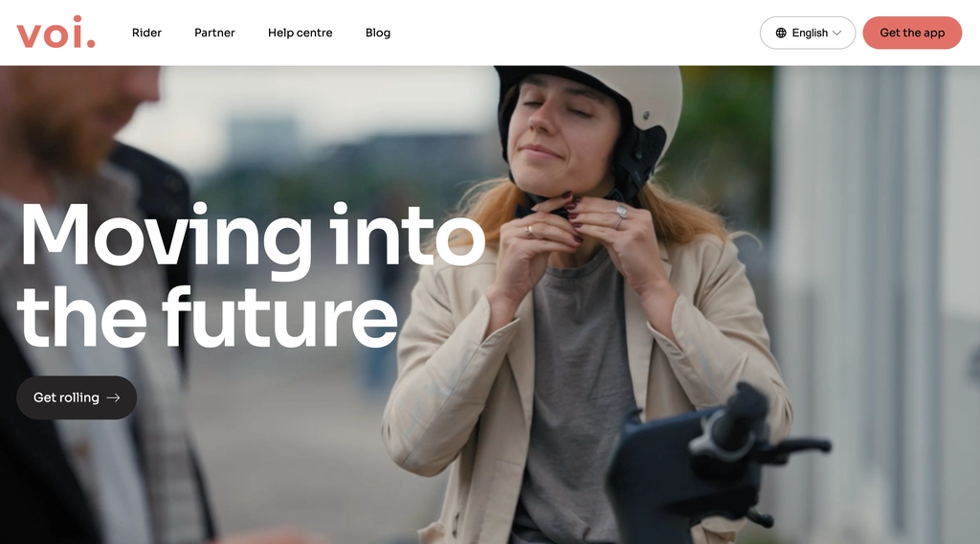Click the Get the app button

912,34
